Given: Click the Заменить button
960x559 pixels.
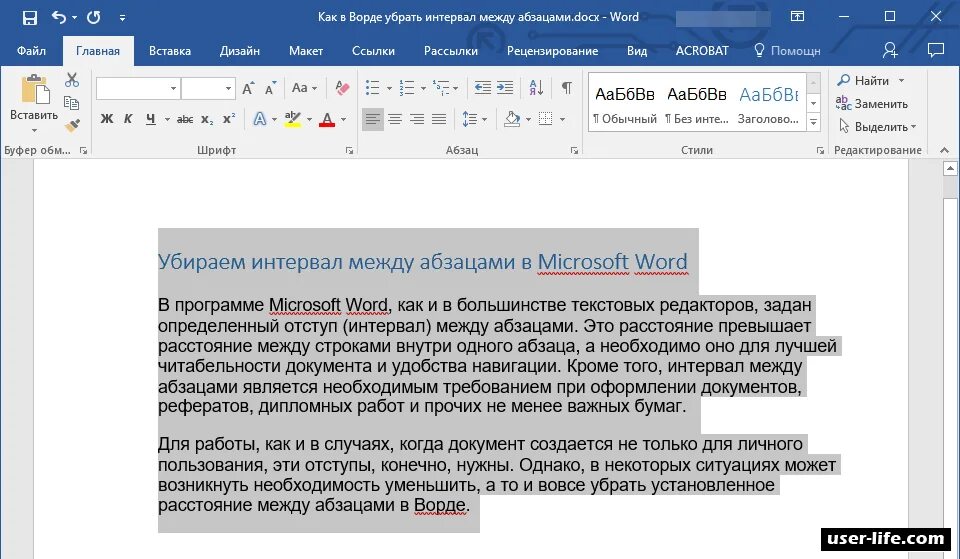Looking at the screenshot, I should pyautogui.click(x=872, y=103).
